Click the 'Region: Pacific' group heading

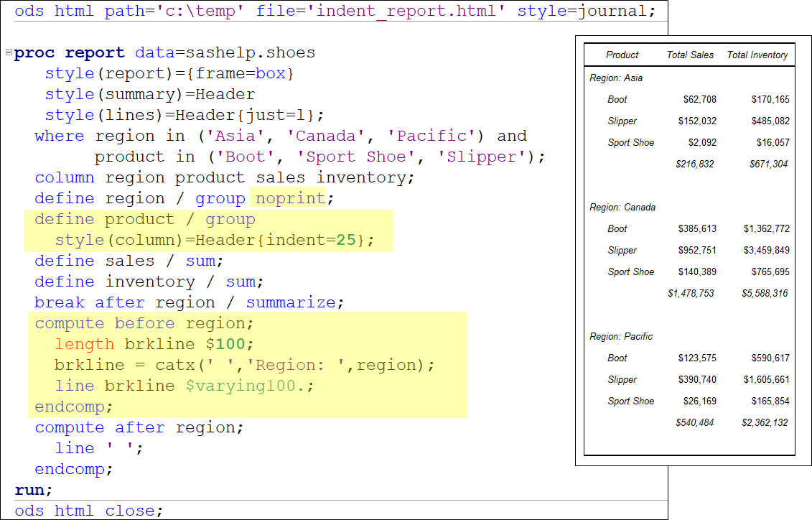point(621,336)
